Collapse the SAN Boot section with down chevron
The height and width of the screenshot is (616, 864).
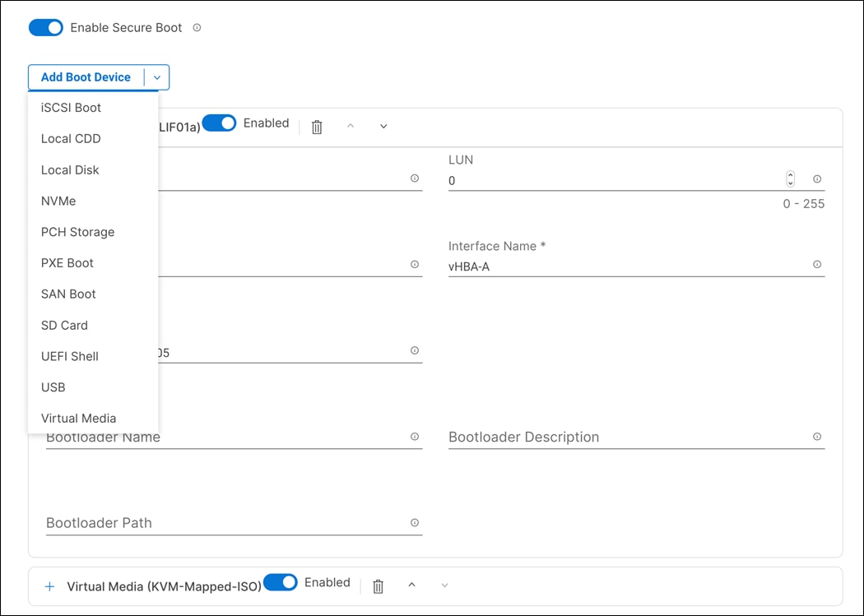click(383, 126)
